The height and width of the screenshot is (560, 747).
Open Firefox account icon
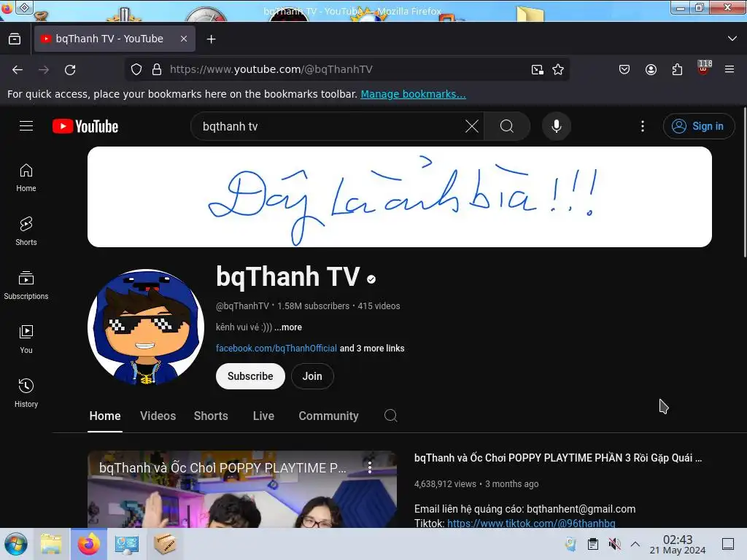pos(651,69)
